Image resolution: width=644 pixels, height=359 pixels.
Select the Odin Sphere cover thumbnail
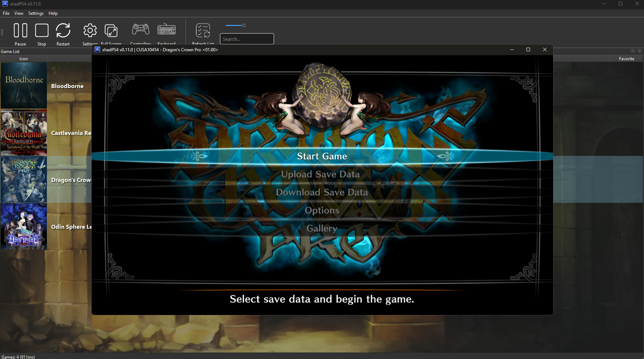[x=24, y=226]
